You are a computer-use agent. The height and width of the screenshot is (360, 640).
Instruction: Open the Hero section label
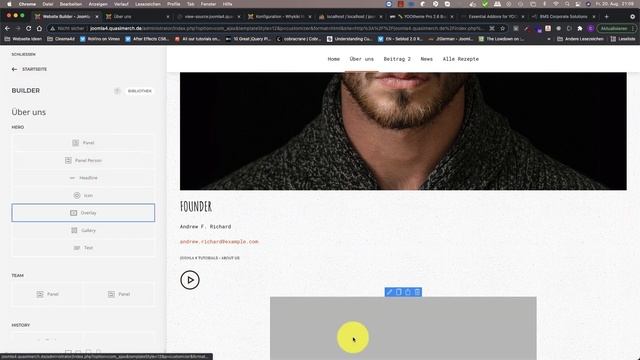pyautogui.click(x=18, y=127)
